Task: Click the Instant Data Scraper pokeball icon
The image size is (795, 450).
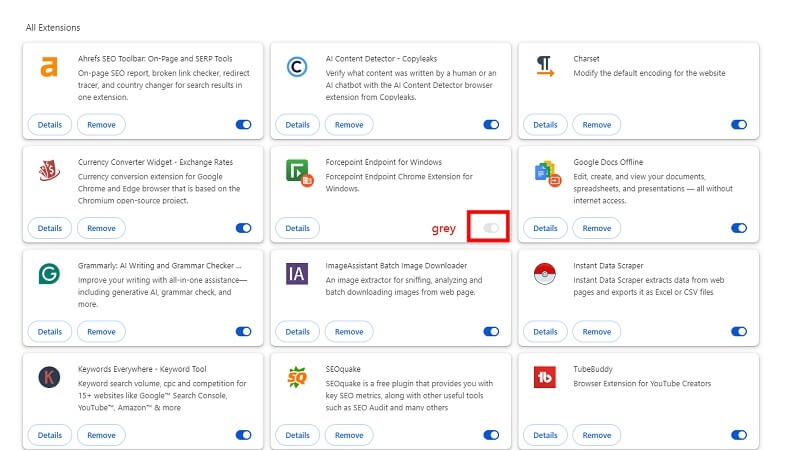Action: 546,274
